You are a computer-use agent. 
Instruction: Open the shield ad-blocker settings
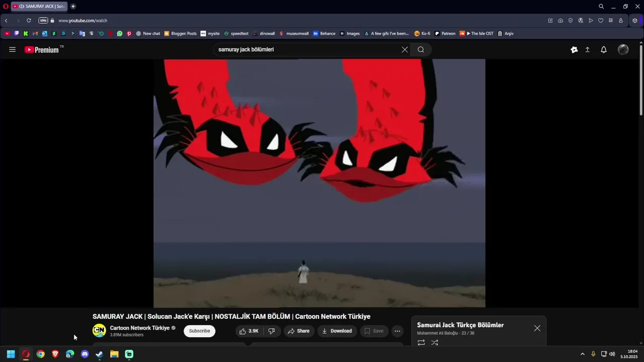pos(571,21)
